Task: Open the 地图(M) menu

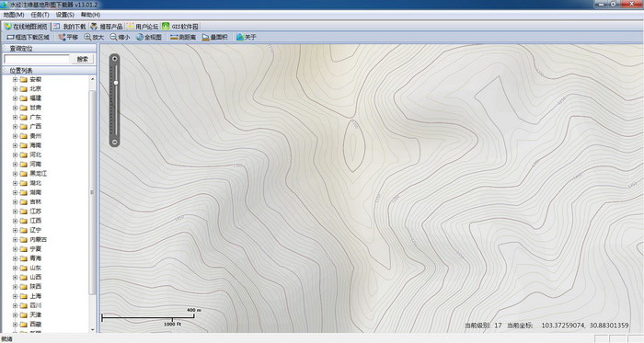Action: [14, 15]
